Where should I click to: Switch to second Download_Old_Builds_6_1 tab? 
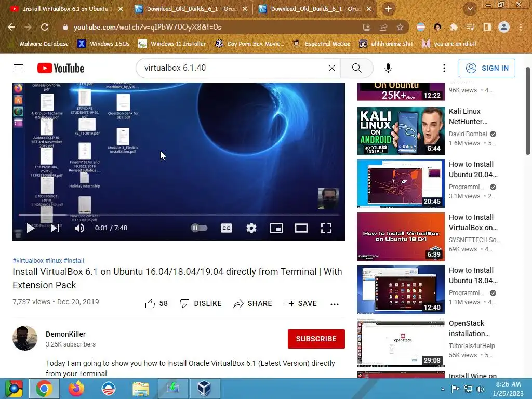coord(191,9)
